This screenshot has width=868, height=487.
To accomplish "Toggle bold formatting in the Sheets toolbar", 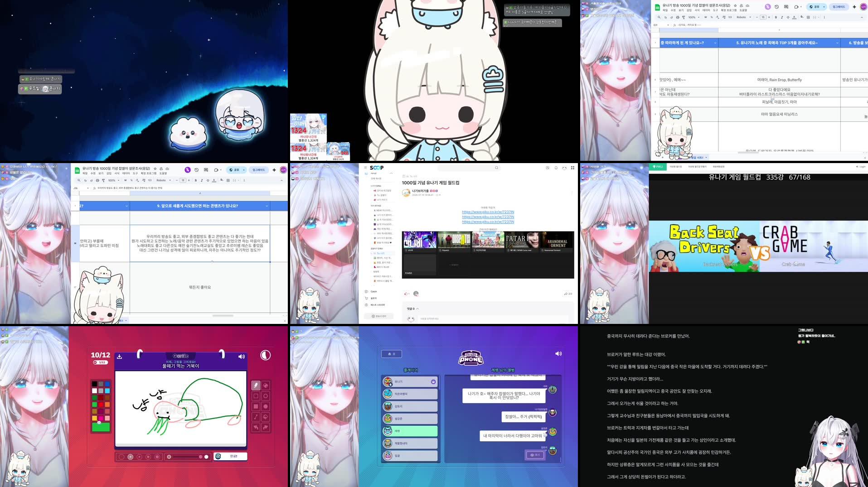I will 195,180.
